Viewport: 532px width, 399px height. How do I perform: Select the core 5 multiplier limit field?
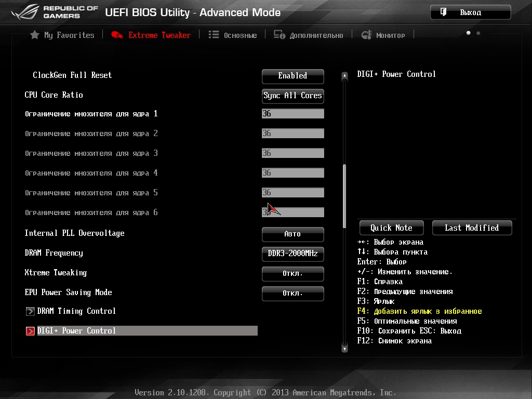click(x=293, y=192)
